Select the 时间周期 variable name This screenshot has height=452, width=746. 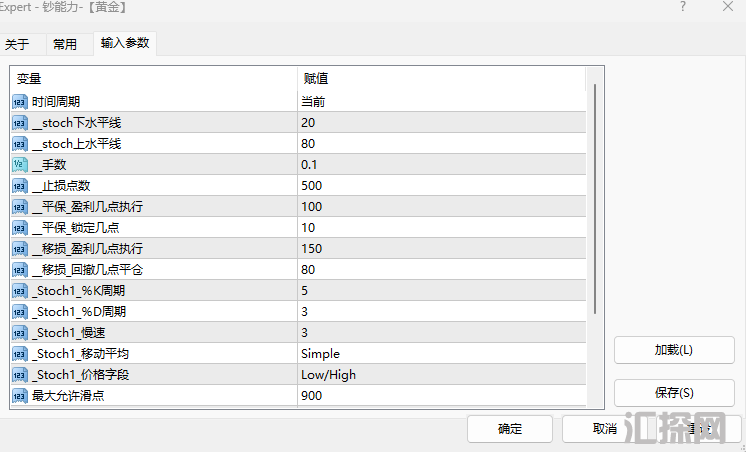(56, 102)
